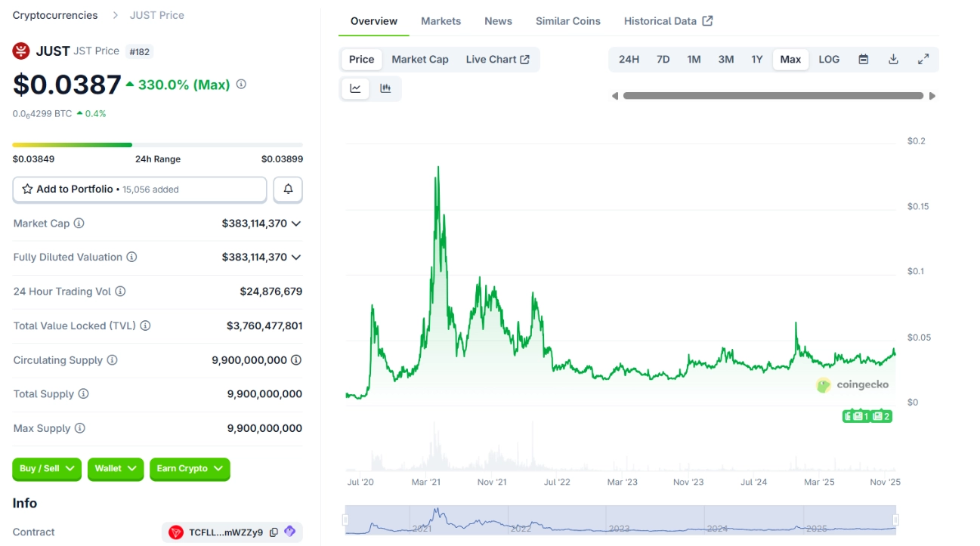The height and width of the screenshot is (546, 980).
Task: Expand the Market Cap value chevron
Action: tap(296, 224)
